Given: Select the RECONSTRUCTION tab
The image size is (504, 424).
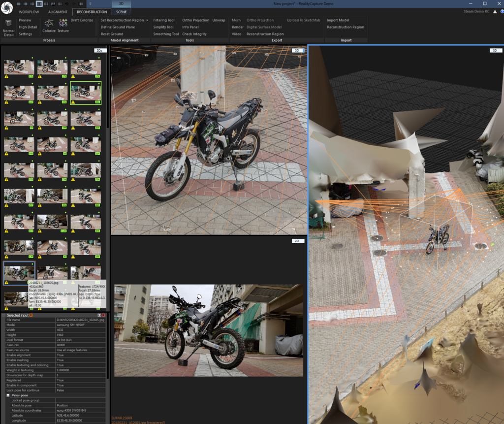Looking at the screenshot, I should point(92,12).
